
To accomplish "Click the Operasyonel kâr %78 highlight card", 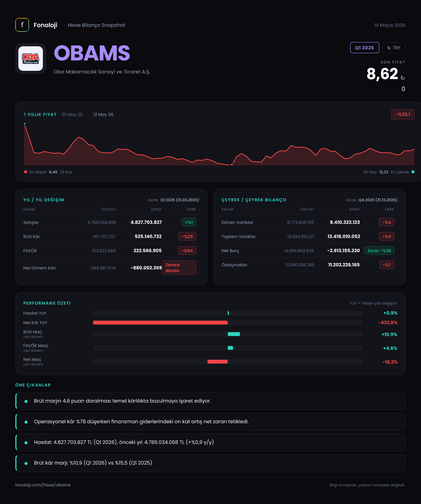I will click(210, 422).
